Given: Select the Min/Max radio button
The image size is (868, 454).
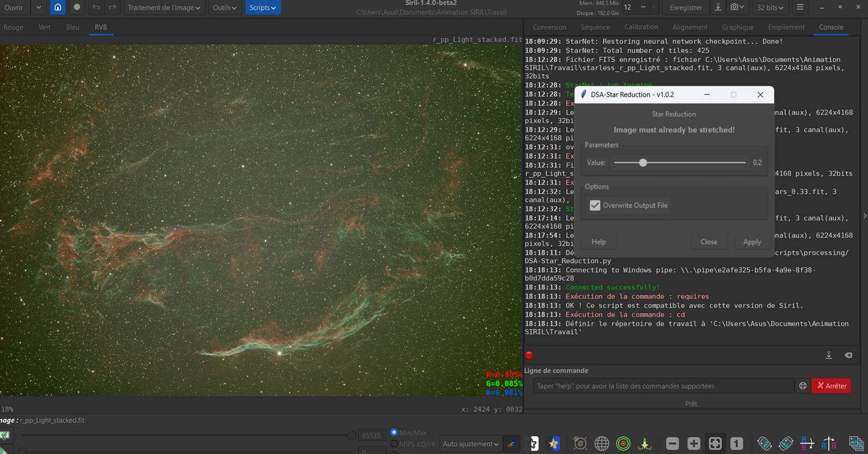Looking at the screenshot, I should click(x=395, y=433).
